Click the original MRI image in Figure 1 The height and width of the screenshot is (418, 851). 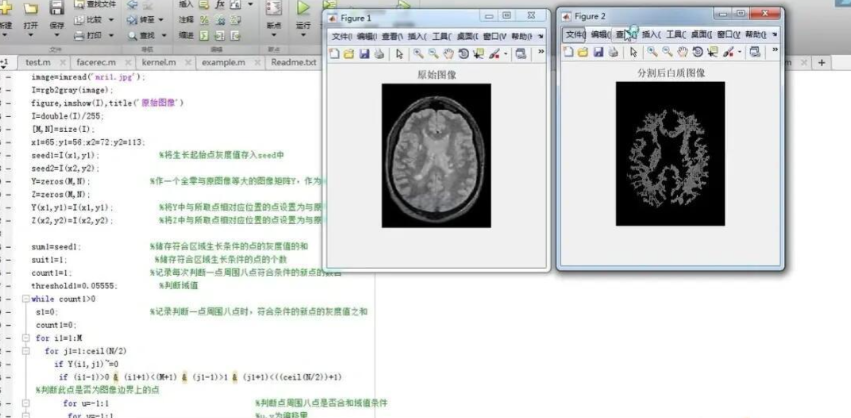(x=436, y=155)
